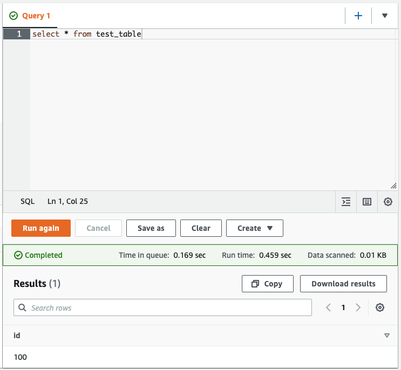The image size is (401, 370).
Task: Copy the query results
Action: 268,284
